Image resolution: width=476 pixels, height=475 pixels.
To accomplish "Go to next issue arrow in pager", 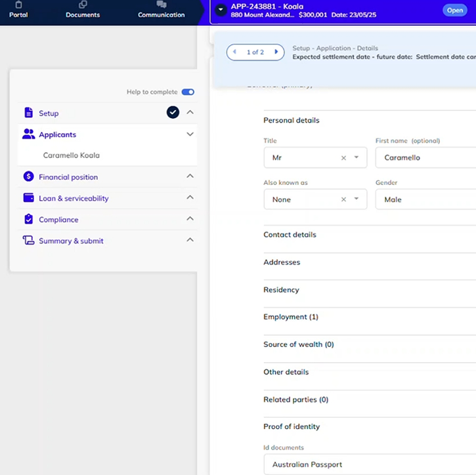I will pos(276,52).
